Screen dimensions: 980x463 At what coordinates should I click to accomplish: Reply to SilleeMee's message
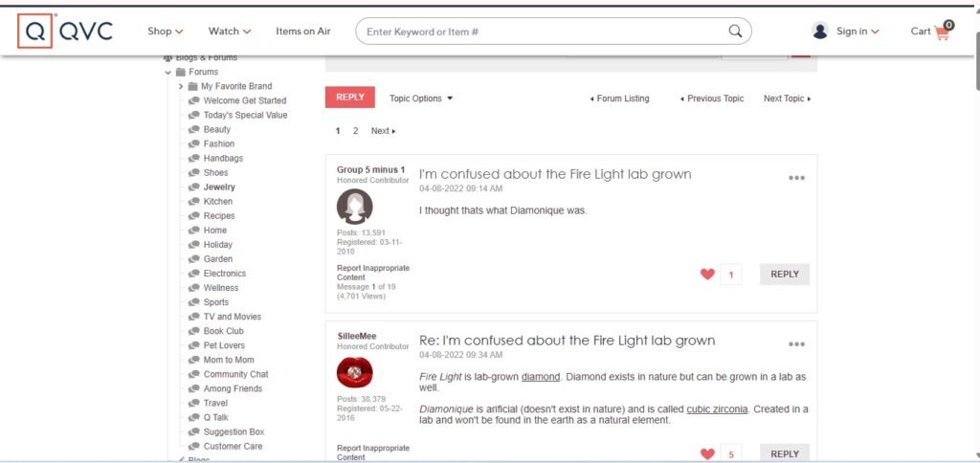pos(785,453)
